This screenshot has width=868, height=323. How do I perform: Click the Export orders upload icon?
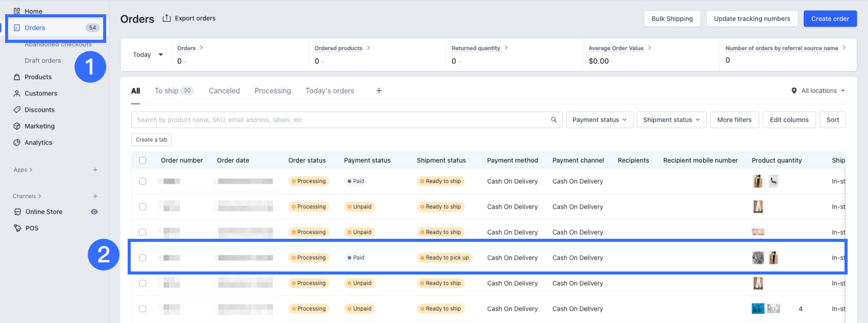point(166,18)
